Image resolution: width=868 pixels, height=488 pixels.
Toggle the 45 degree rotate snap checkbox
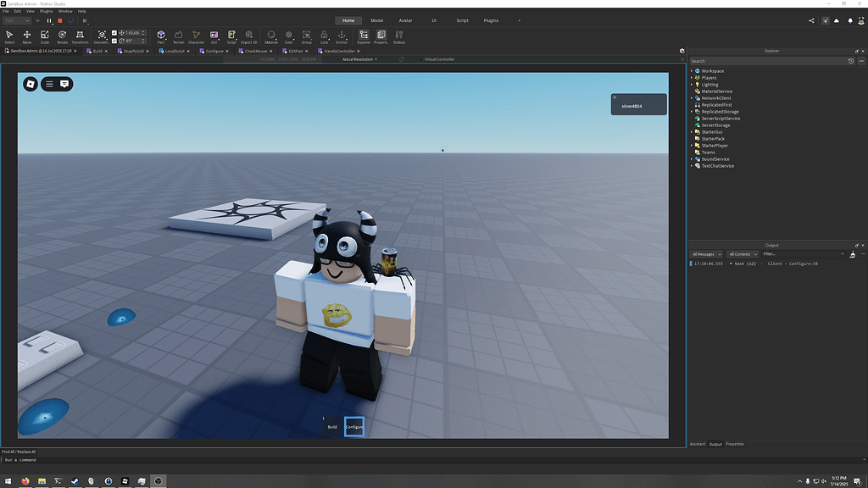coord(114,41)
